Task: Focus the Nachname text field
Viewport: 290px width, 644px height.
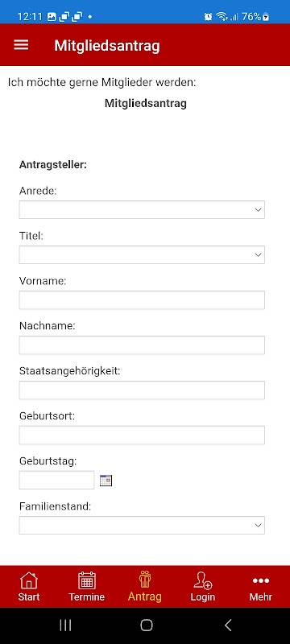Action: (142, 345)
